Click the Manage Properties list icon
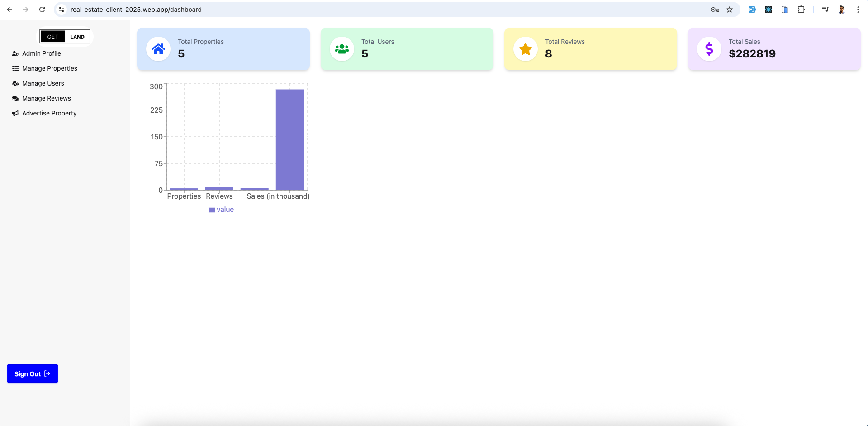 click(x=15, y=68)
